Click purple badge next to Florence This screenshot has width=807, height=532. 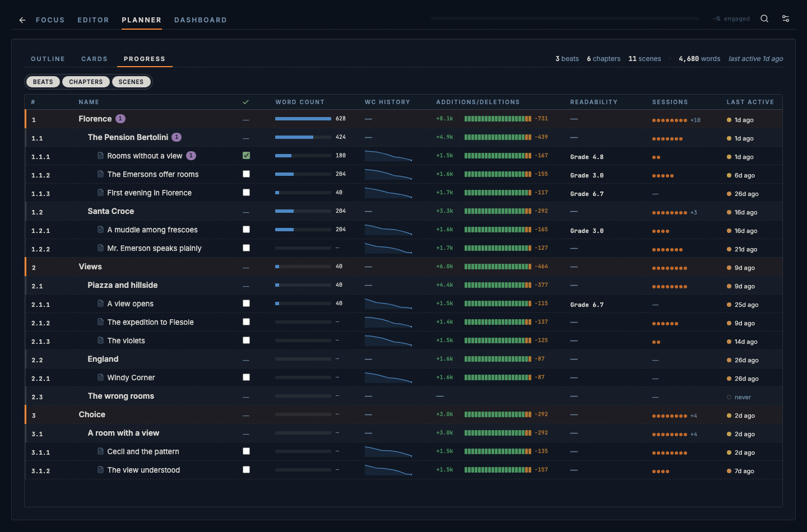120,119
